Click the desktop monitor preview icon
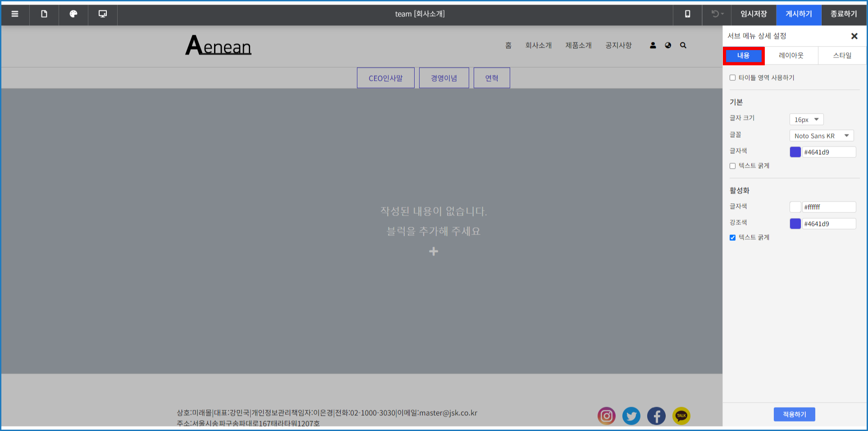Viewport: 868px width, 431px height. (103, 14)
